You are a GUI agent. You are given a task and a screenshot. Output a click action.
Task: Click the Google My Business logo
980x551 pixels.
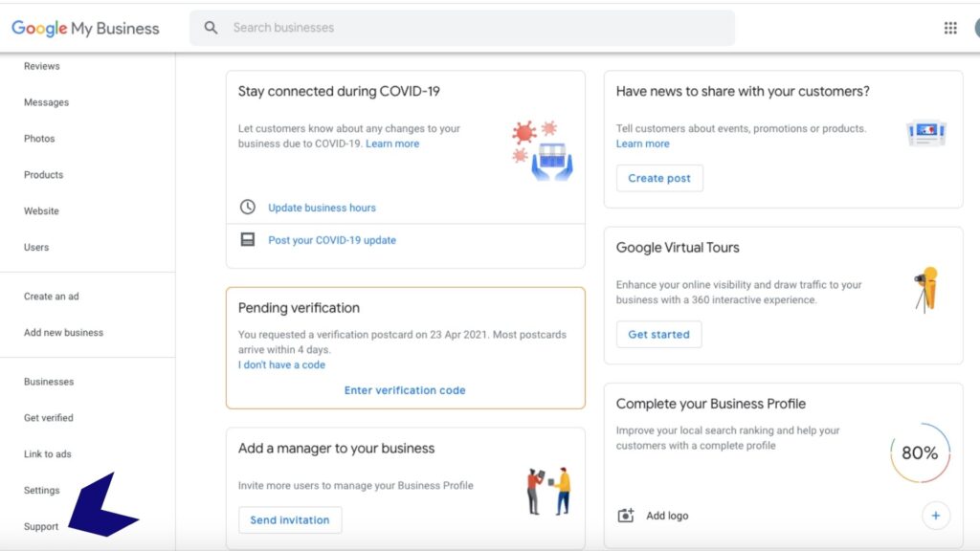(85, 28)
